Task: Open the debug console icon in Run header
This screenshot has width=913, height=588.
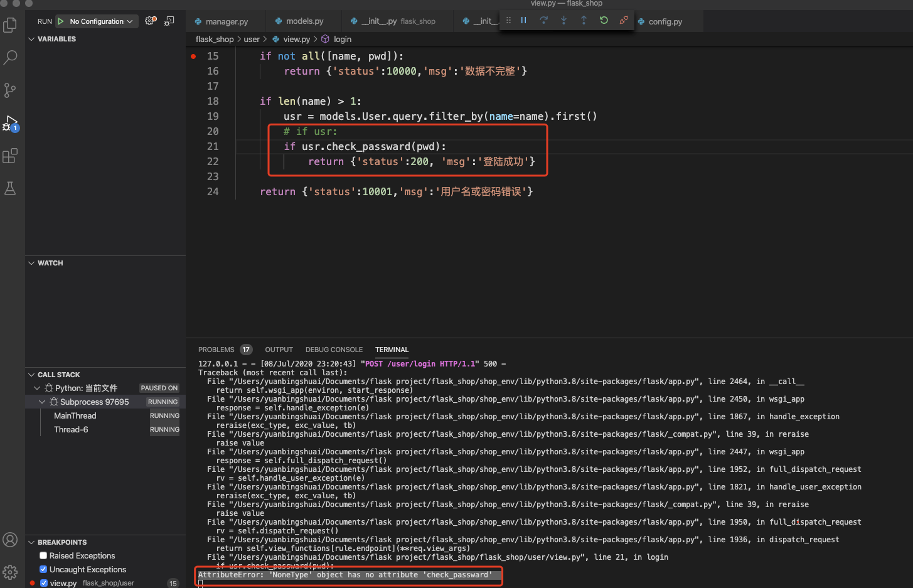Action: coord(169,21)
